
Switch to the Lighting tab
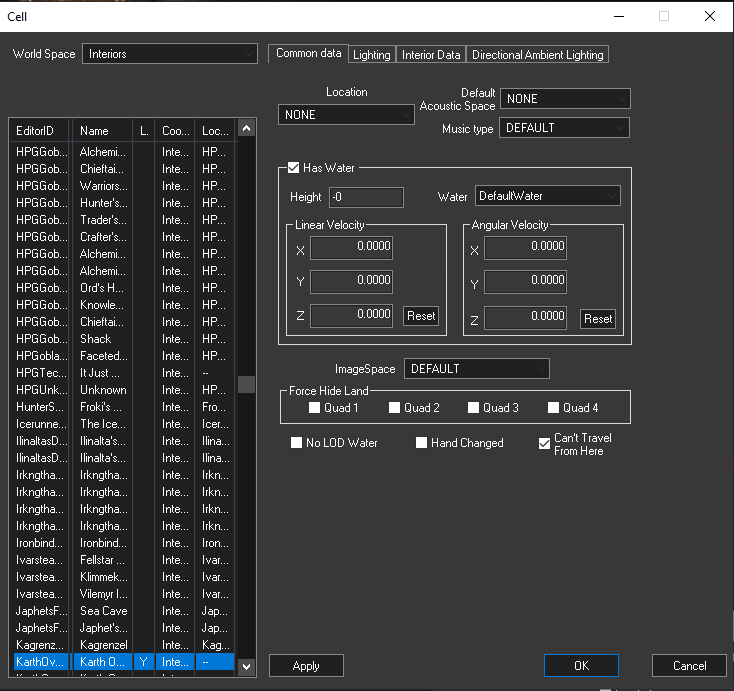372,55
